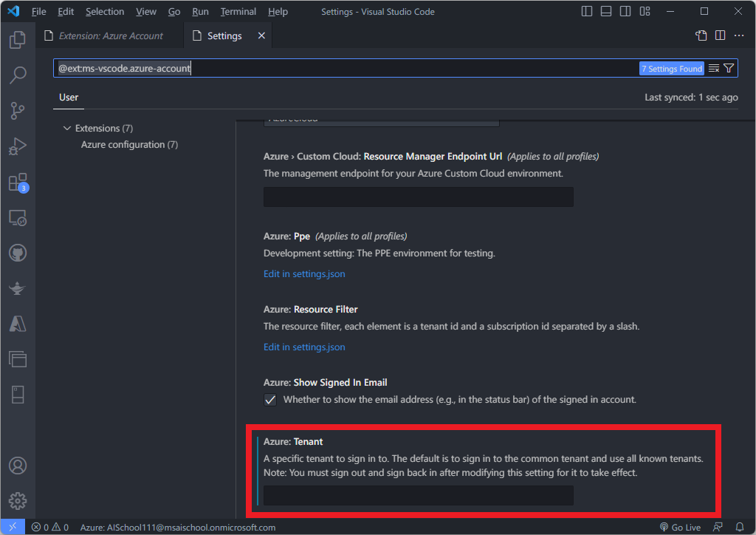The image size is (756, 535).
Task: Open Remote Explorer icon
Action: [x=18, y=218]
